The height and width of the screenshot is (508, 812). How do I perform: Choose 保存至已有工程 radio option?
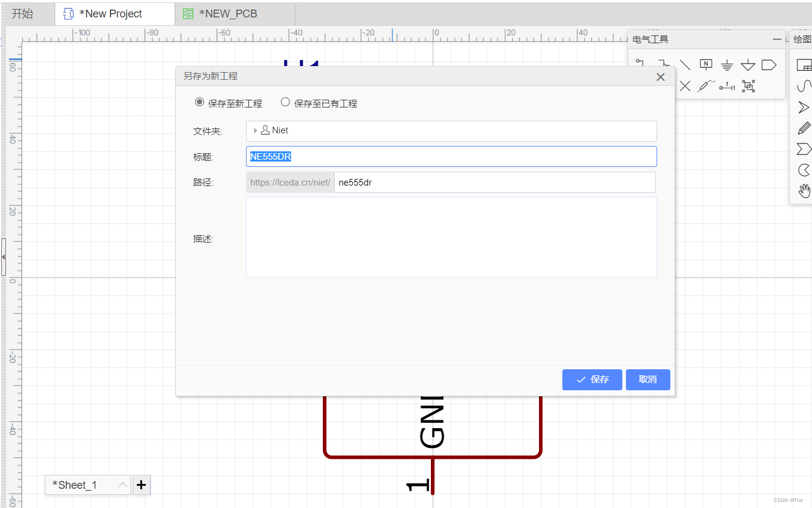point(286,102)
